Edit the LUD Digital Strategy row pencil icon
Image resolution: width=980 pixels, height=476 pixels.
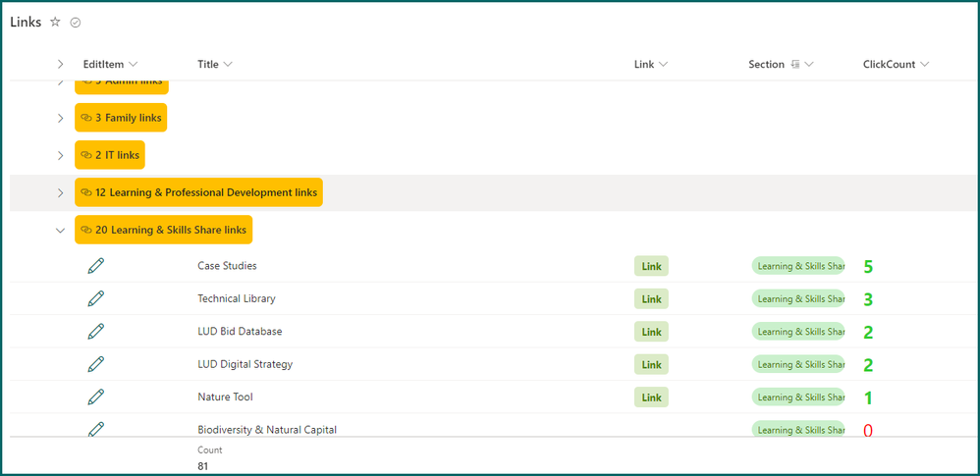click(95, 364)
